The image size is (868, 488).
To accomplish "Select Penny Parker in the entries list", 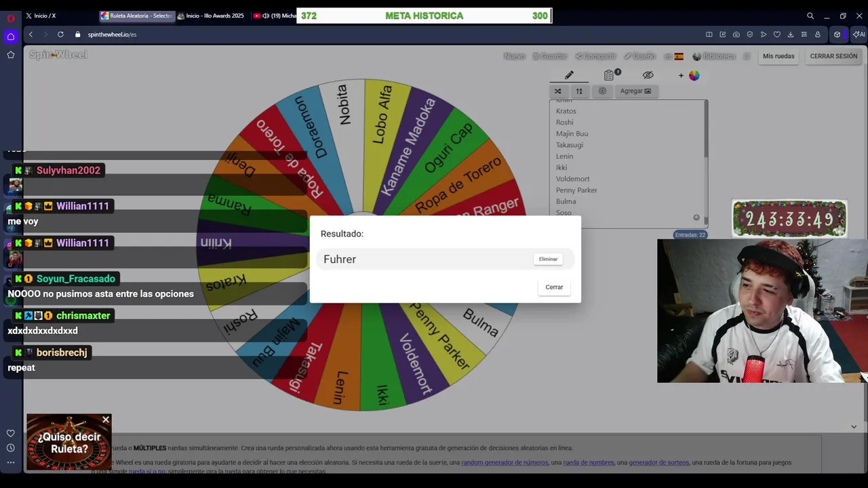I will click(576, 190).
